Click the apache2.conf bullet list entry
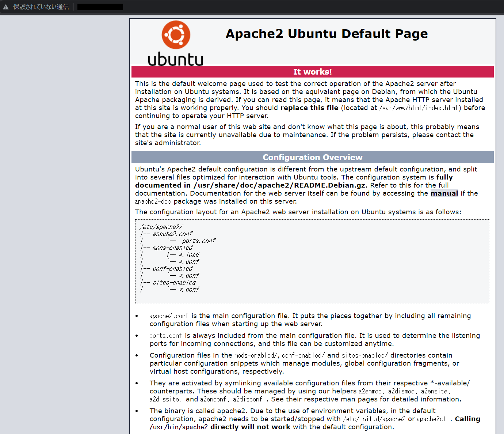Viewport: 504px width, 434px height. click(x=169, y=316)
